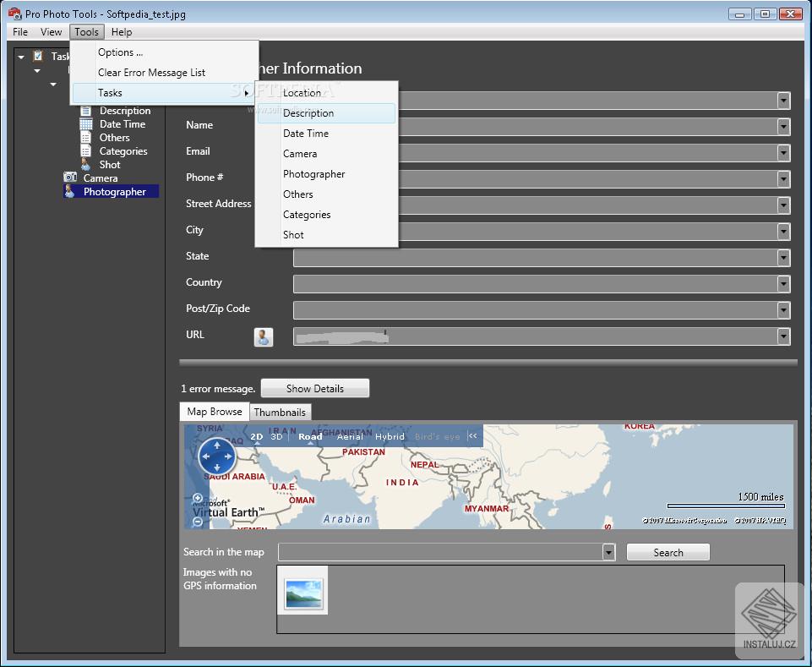Select the Photographer icon in the sidebar
This screenshot has height=667, width=812.
(70, 191)
